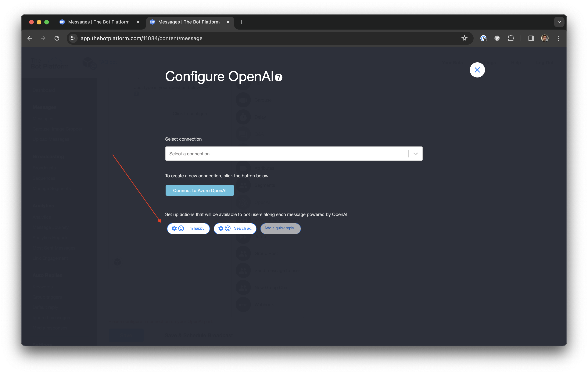Screen dimensions: 588x374
Task: Open the password manager extension icon
Action: click(483, 38)
